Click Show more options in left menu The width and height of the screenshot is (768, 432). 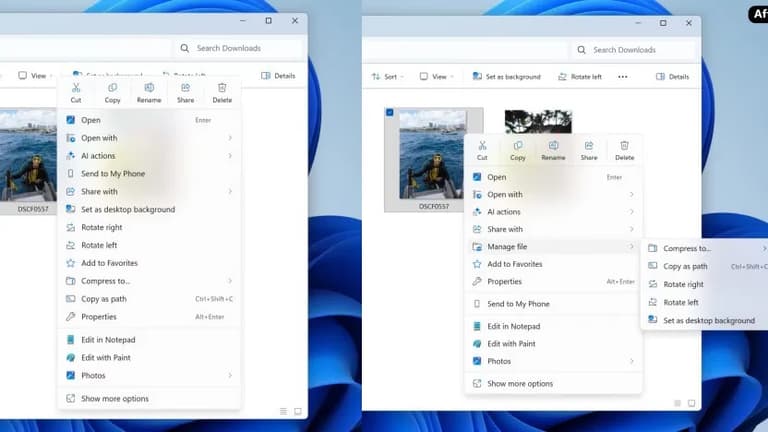pos(149,399)
